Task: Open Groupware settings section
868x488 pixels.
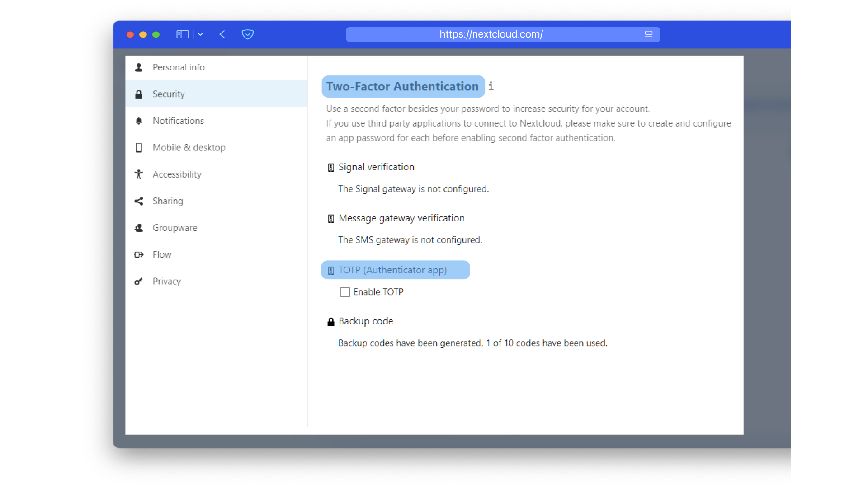Action: point(216,228)
